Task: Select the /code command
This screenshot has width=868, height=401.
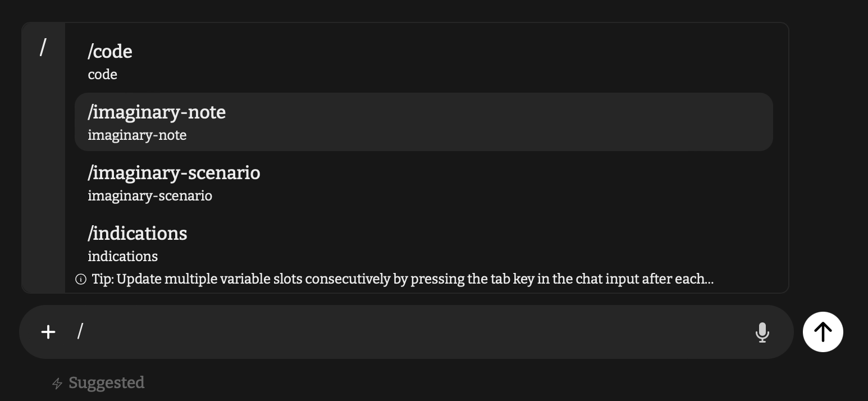Action: 110,52
